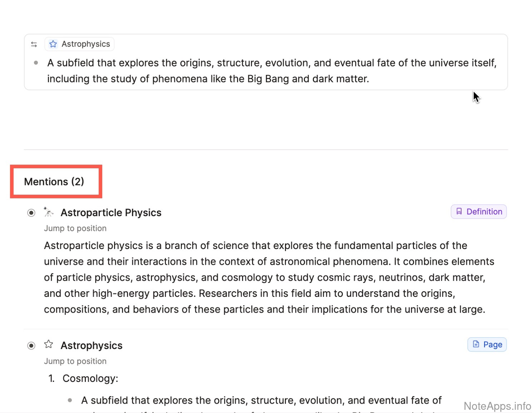The image size is (532, 413).
Task: Click the document icon in the Page badge
Action: click(x=476, y=344)
